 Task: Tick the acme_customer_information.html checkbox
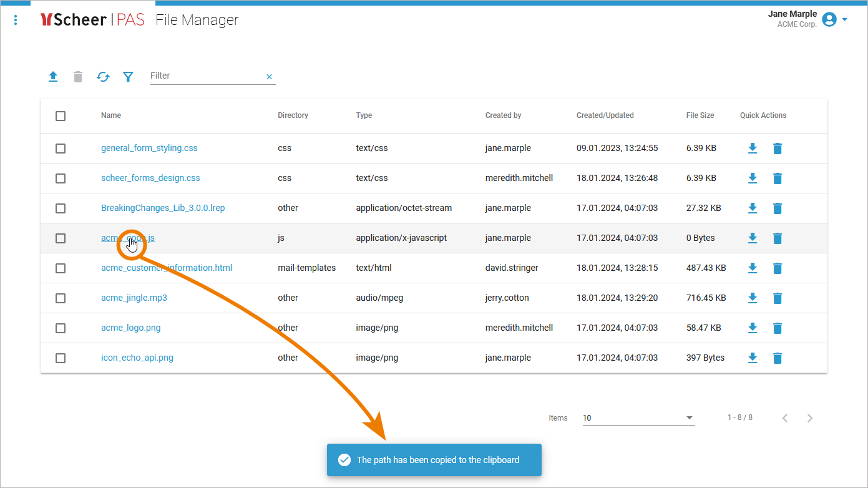point(61,268)
